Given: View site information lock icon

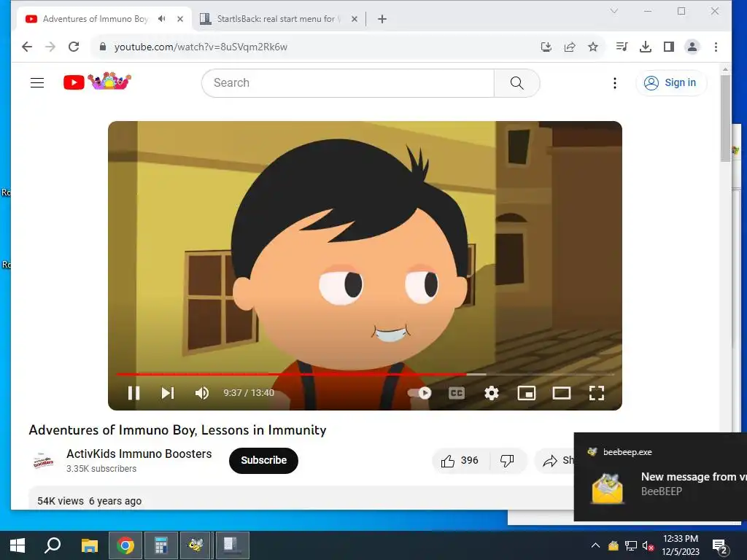Looking at the screenshot, I should [102, 47].
